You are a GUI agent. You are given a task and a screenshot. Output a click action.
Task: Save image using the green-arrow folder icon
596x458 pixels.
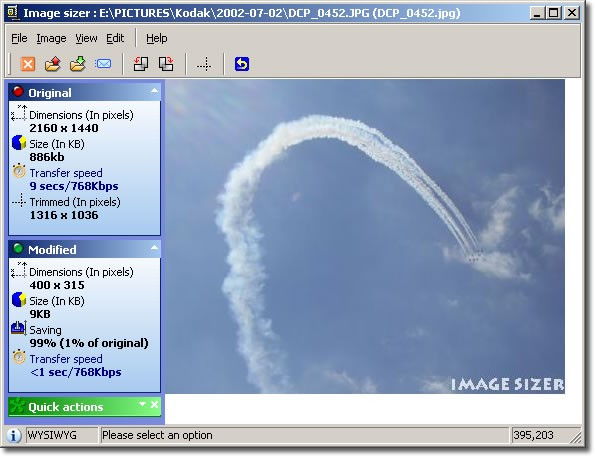[x=78, y=64]
